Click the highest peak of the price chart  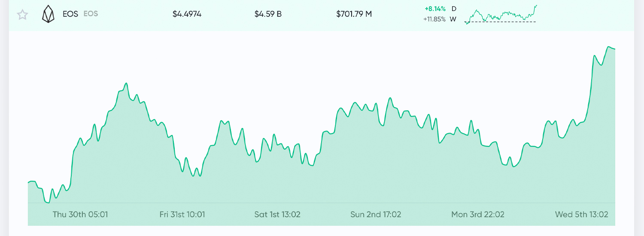608,47
